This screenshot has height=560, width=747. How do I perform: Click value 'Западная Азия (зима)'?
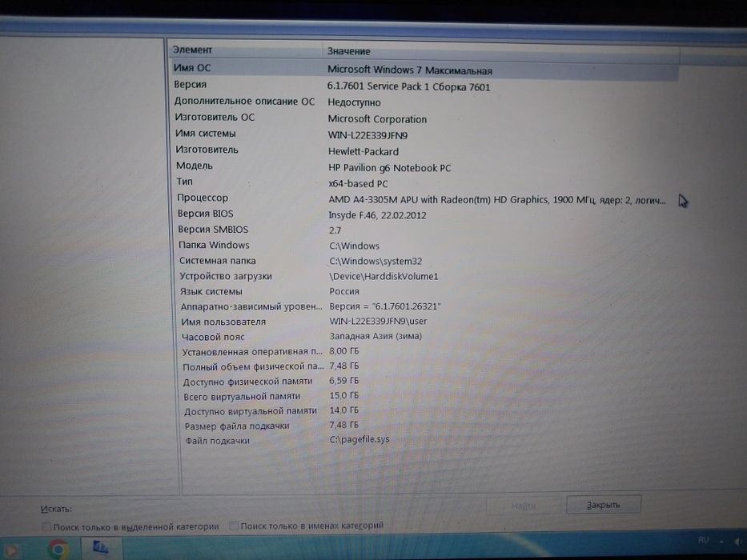(x=376, y=336)
